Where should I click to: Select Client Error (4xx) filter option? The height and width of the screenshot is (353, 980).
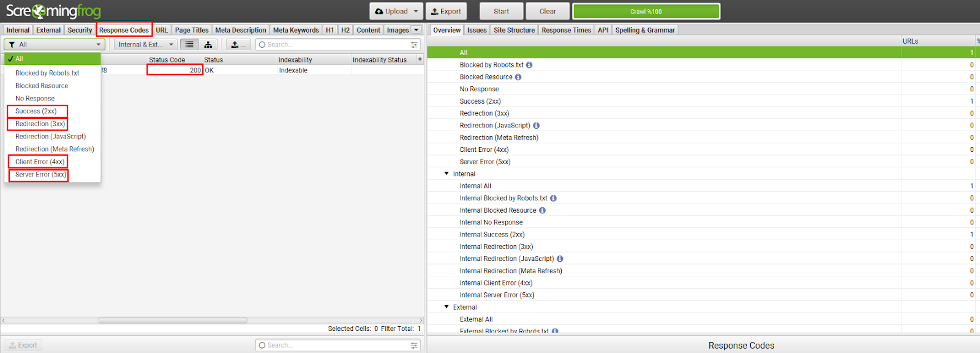click(39, 162)
